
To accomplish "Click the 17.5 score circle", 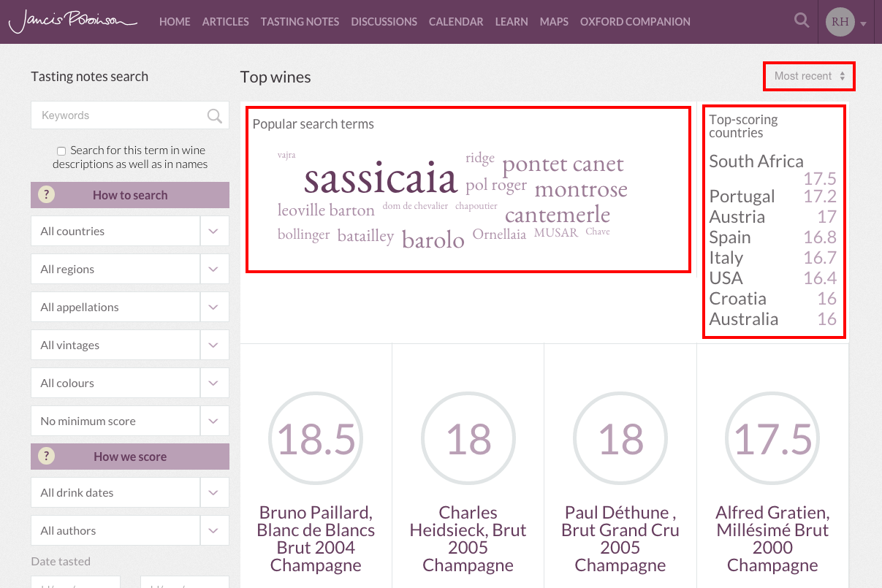I will tap(772, 439).
